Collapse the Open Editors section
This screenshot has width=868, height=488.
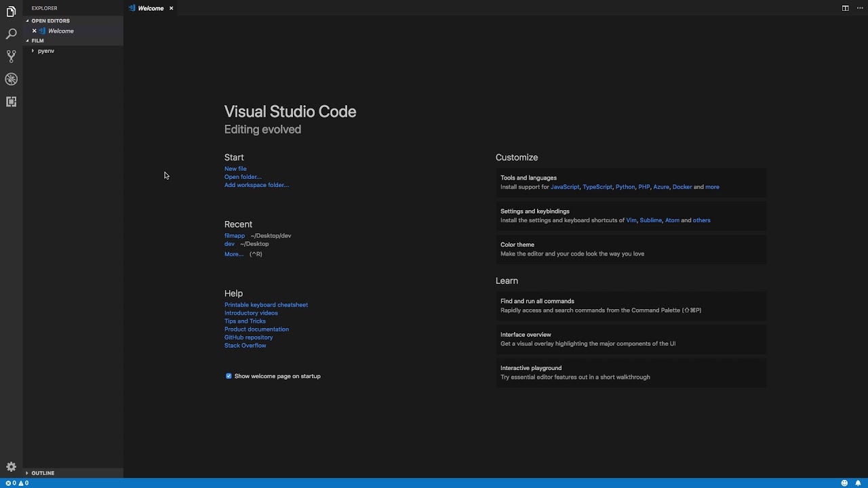[x=50, y=21]
